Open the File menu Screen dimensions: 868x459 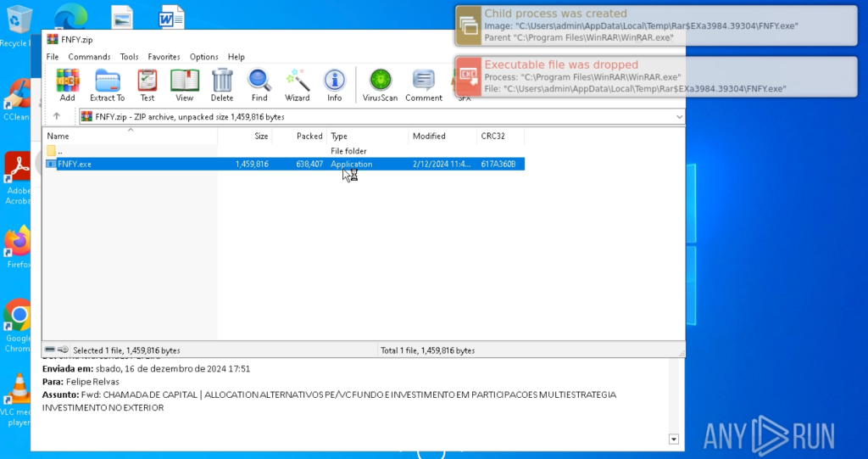point(53,57)
